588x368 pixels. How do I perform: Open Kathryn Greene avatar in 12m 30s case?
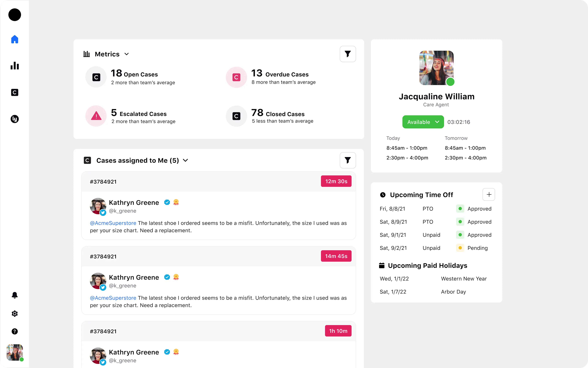click(x=98, y=206)
